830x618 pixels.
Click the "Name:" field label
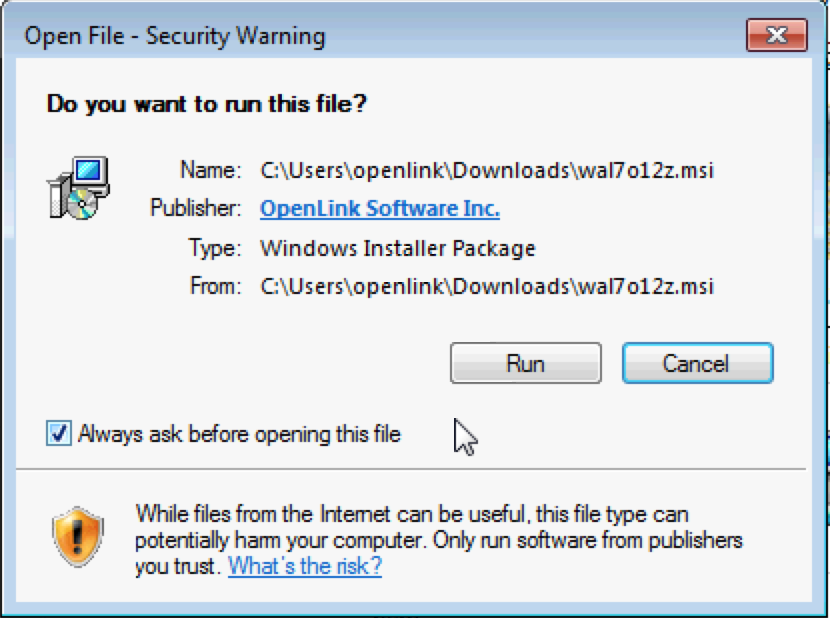(x=210, y=169)
